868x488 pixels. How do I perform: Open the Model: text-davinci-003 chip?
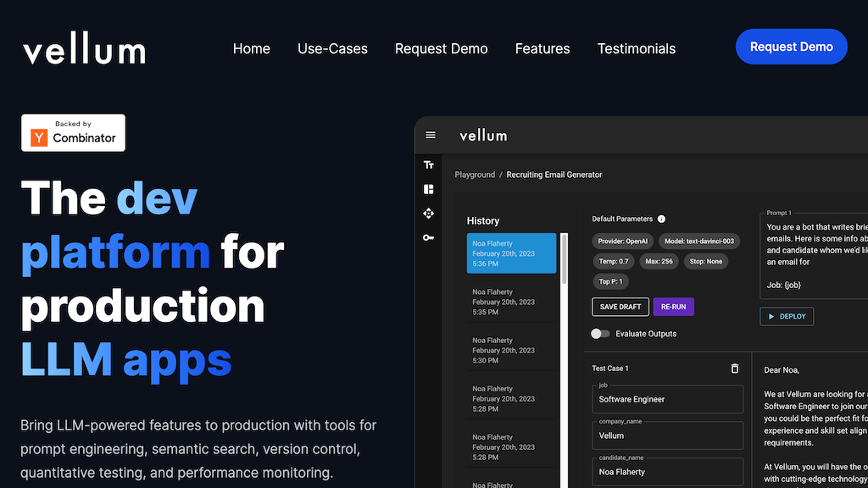point(698,241)
